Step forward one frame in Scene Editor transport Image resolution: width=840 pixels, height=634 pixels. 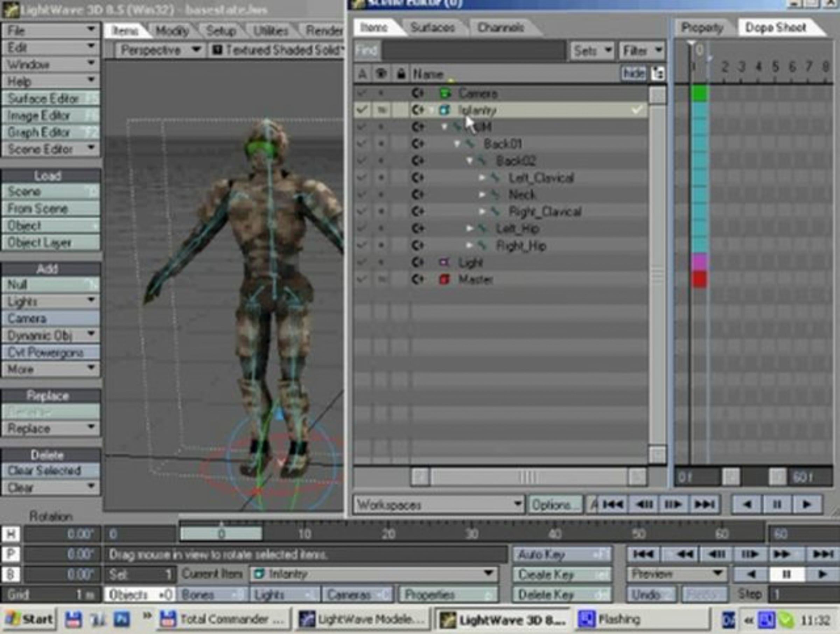(x=673, y=504)
